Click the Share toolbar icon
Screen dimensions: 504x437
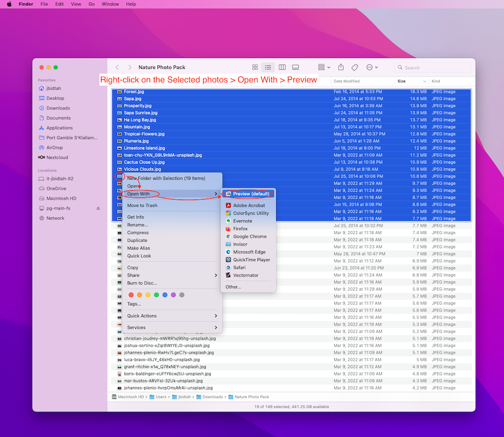(x=341, y=67)
